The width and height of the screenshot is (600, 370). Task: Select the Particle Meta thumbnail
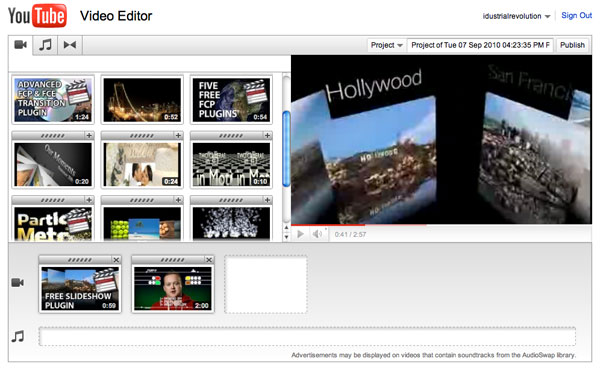click(x=53, y=224)
